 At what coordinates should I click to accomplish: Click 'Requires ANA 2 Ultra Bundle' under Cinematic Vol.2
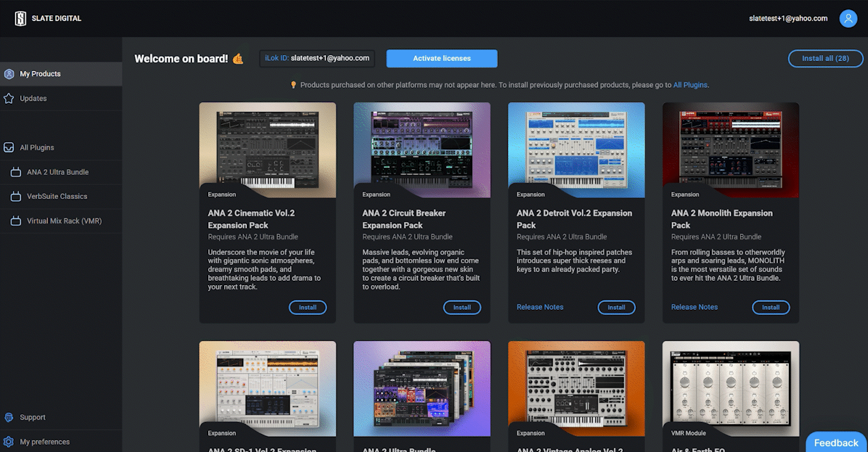click(253, 237)
